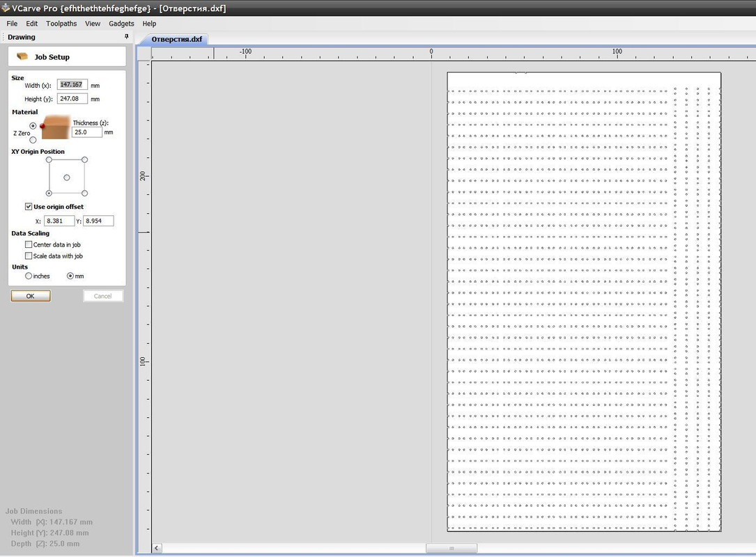
Task: Open the Toolpaths menu
Action: click(x=61, y=24)
